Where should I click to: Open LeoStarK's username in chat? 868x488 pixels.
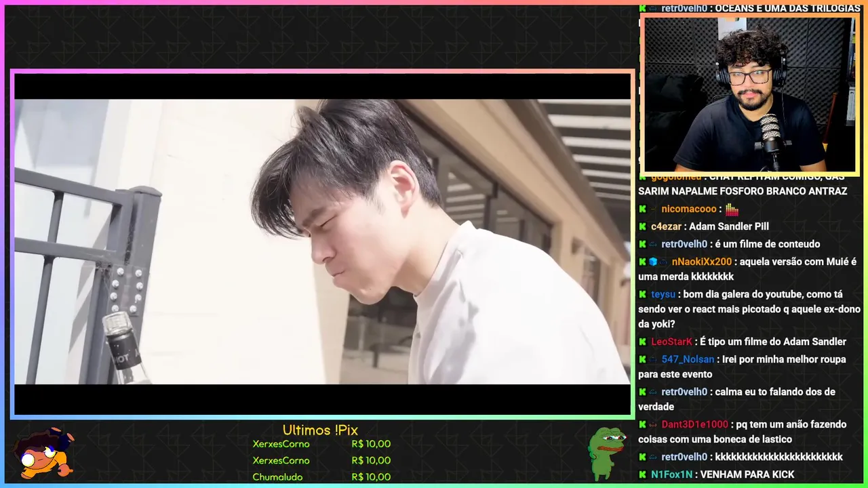pyautogui.click(x=671, y=342)
